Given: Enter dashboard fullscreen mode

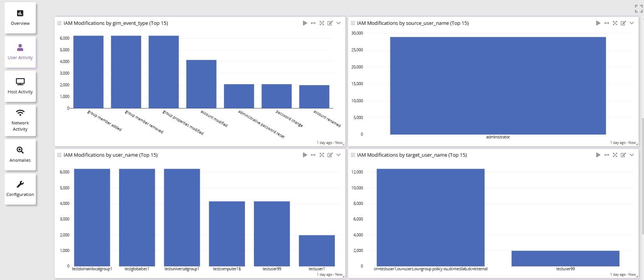Looking at the screenshot, I should pyautogui.click(x=638, y=9).
